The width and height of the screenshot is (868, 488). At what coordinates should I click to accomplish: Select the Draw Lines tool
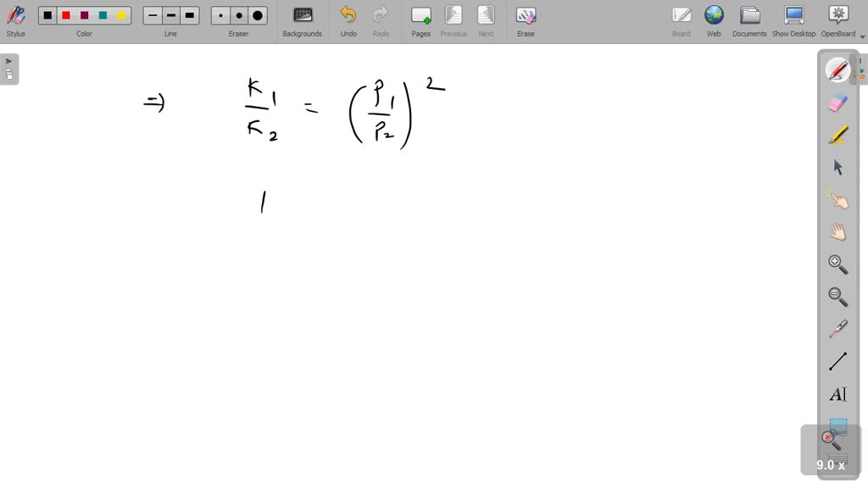point(837,361)
